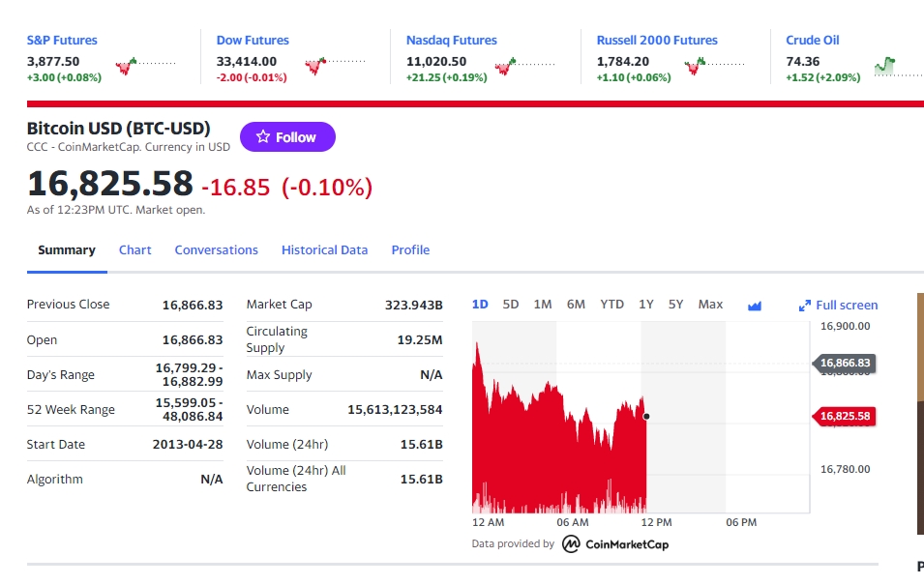The image size is (924, 585).
Task: Open the Full screen chart
Action: click(x=839, y=306)
